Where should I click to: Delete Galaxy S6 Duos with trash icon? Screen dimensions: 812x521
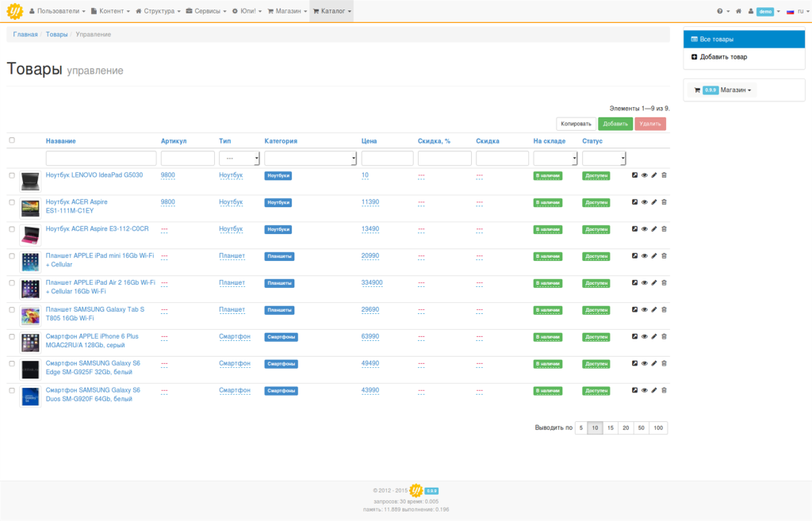pyautogui.click(x=664, y=390)
